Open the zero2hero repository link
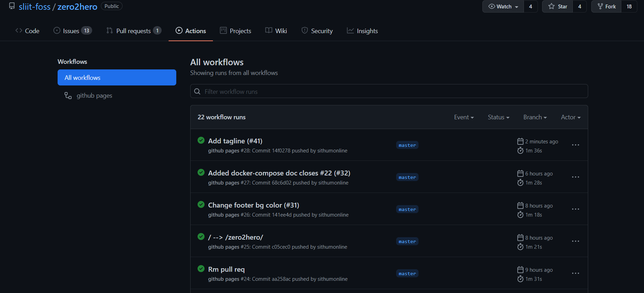 coord(77,7)
